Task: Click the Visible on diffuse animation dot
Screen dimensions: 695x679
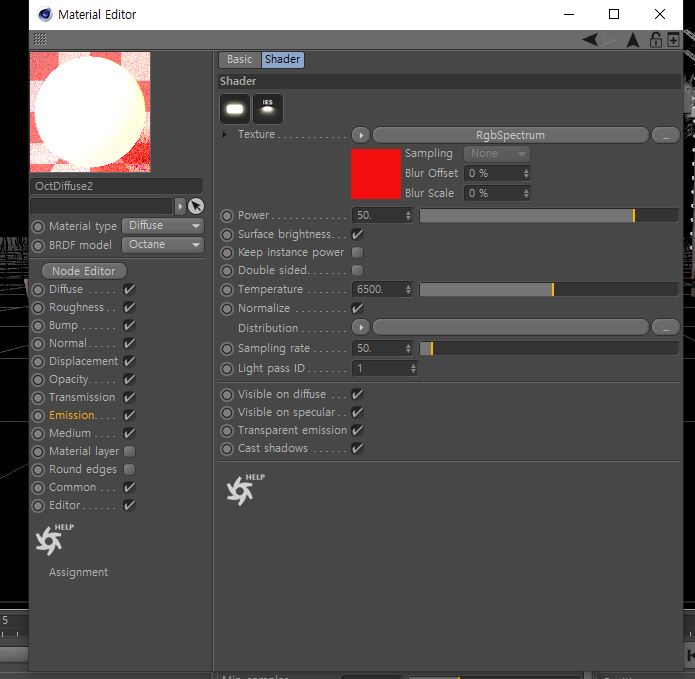Action: point(227,394)
